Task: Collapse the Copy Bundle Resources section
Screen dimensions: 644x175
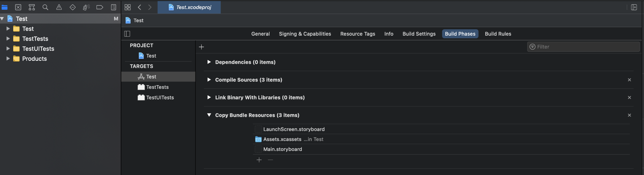Action: tap(209, 115)
